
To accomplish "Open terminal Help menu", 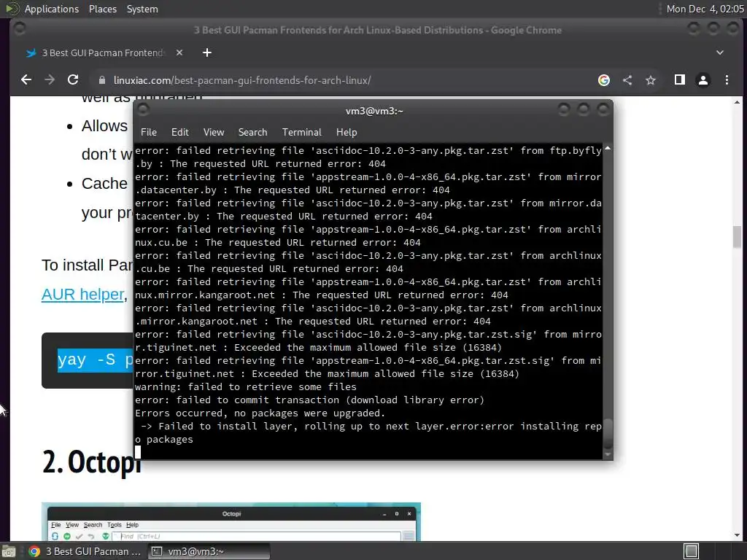I will point(347,133).
